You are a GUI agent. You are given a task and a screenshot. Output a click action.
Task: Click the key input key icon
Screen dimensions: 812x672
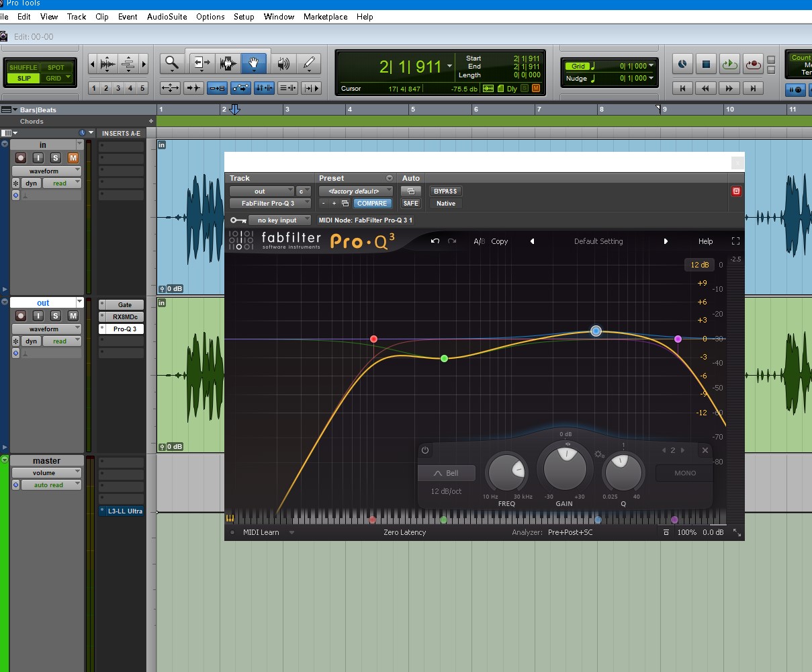click(x=237, y=220)
